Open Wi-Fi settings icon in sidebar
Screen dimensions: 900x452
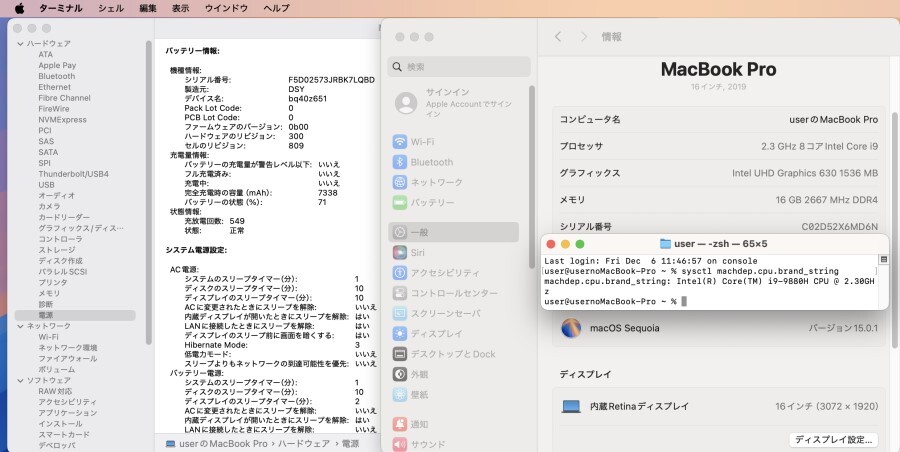[x=400, y=142]
